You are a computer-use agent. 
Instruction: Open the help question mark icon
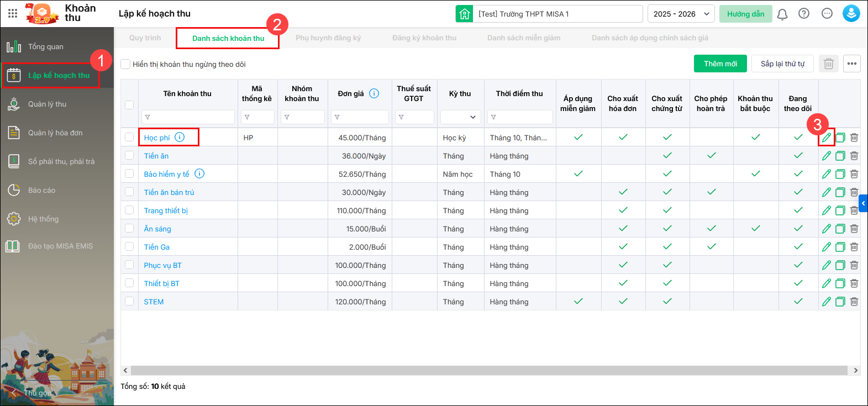pyautogui.click(x=804, y=14)
